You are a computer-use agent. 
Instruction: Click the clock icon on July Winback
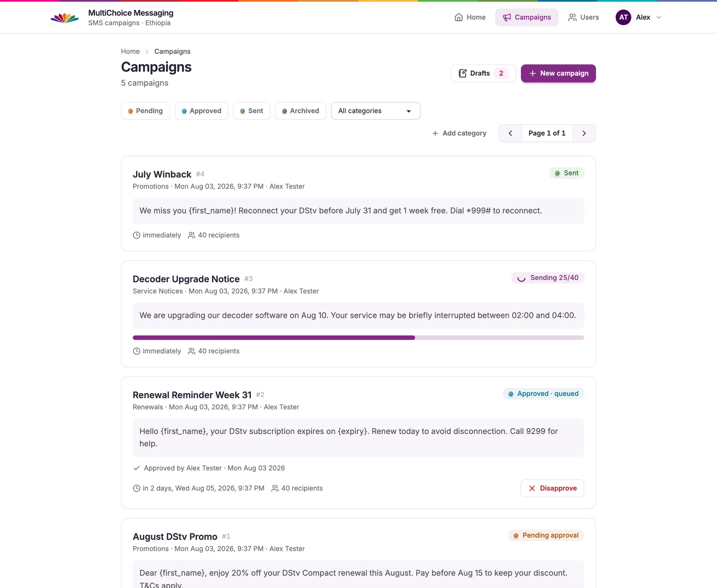137,235
